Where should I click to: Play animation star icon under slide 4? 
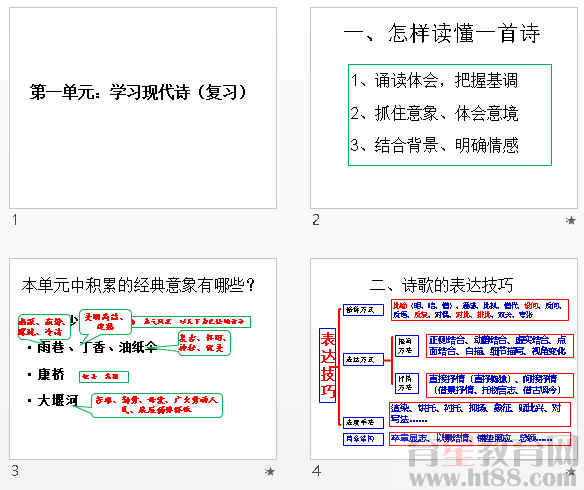pyautogui.click(x=571, y=471)
